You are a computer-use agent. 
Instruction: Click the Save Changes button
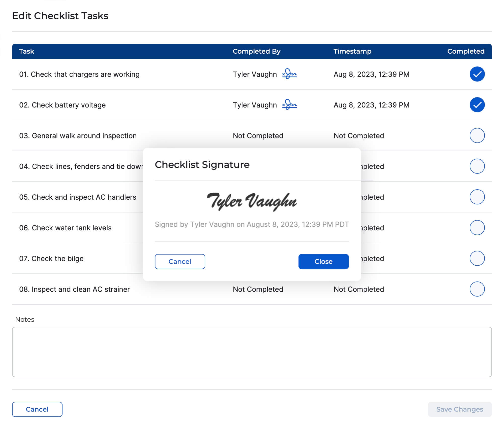point(459,409)
